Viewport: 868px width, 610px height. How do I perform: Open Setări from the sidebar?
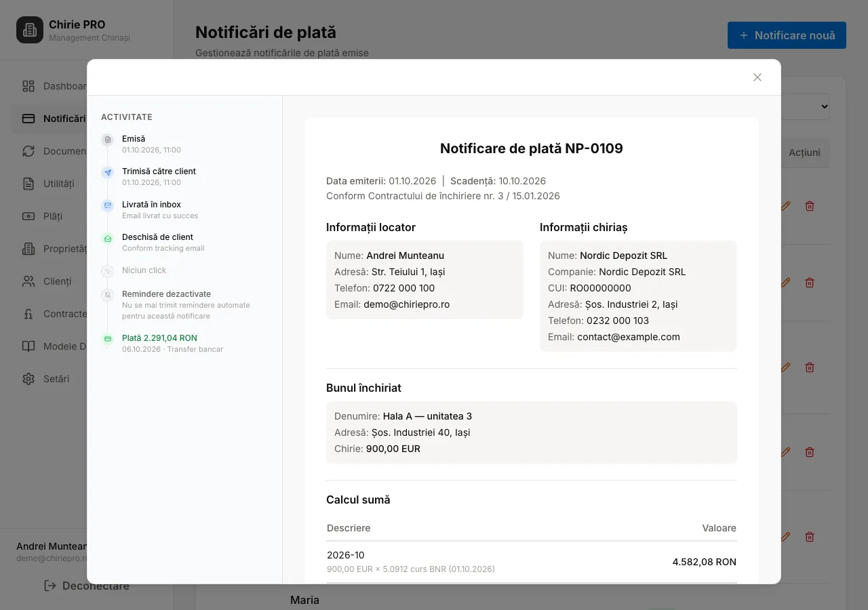49,379
